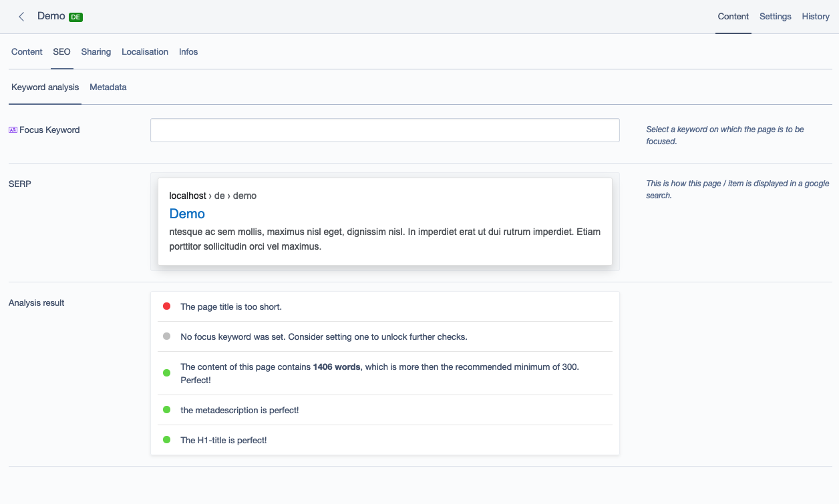The image size is (839, 504).
Task: Click the green dot beside word count result
Action: 167,372
